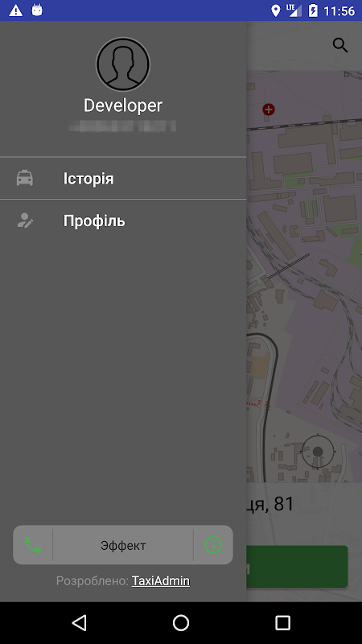The height and width of the screenshot is (644, 362).
Task: Open recent apps square button
Action: (282, 622)
